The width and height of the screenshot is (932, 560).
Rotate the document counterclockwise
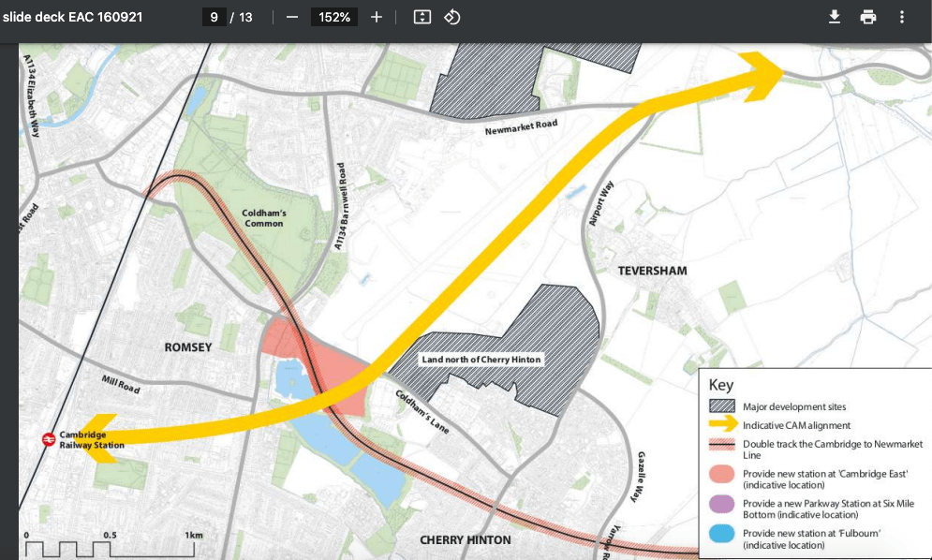click(452, 17)
